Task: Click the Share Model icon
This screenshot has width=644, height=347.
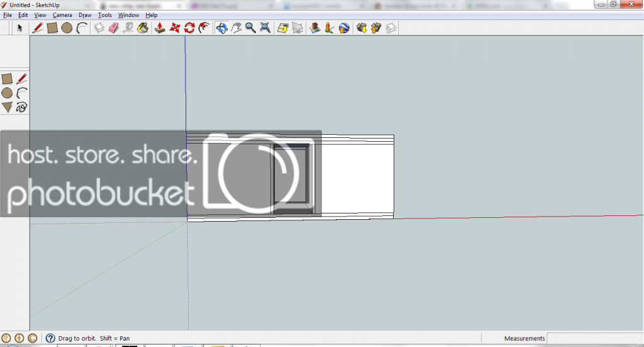Action: point(376,28)
